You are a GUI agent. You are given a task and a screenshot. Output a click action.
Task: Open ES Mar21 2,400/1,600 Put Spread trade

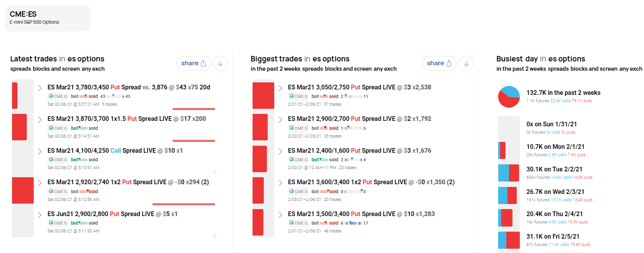(x=359, y=150)
